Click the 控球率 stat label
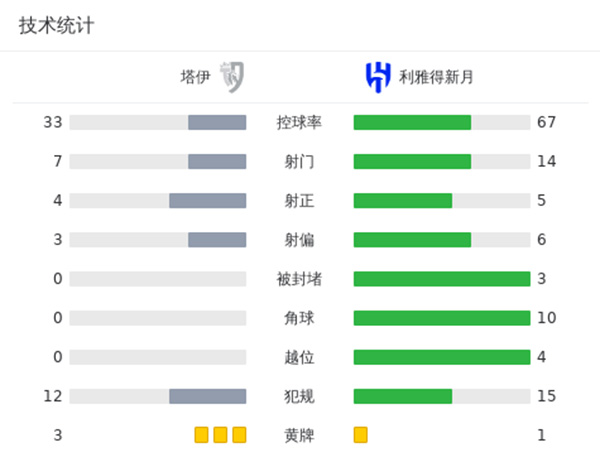 click(299, 123)
